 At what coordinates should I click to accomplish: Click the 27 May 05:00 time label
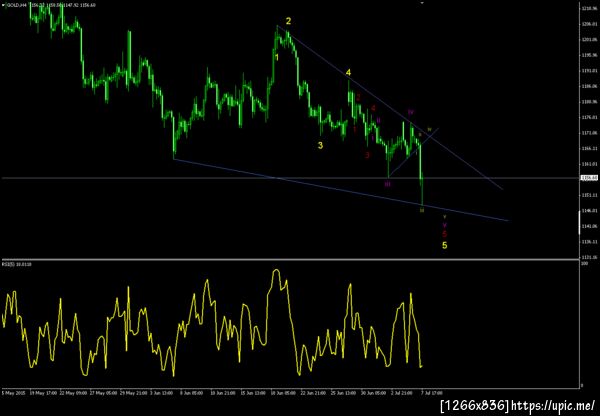pos(103,393)
